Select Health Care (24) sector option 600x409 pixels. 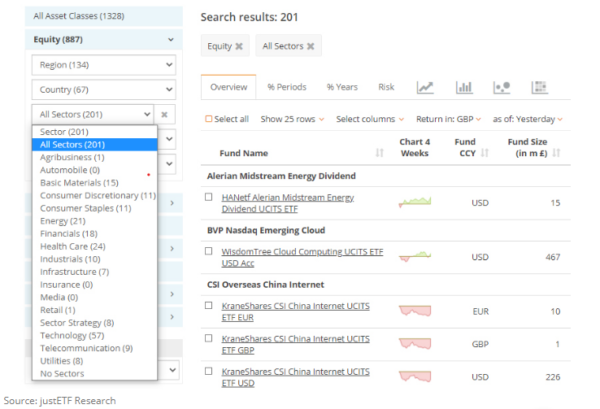pos(95,246)
